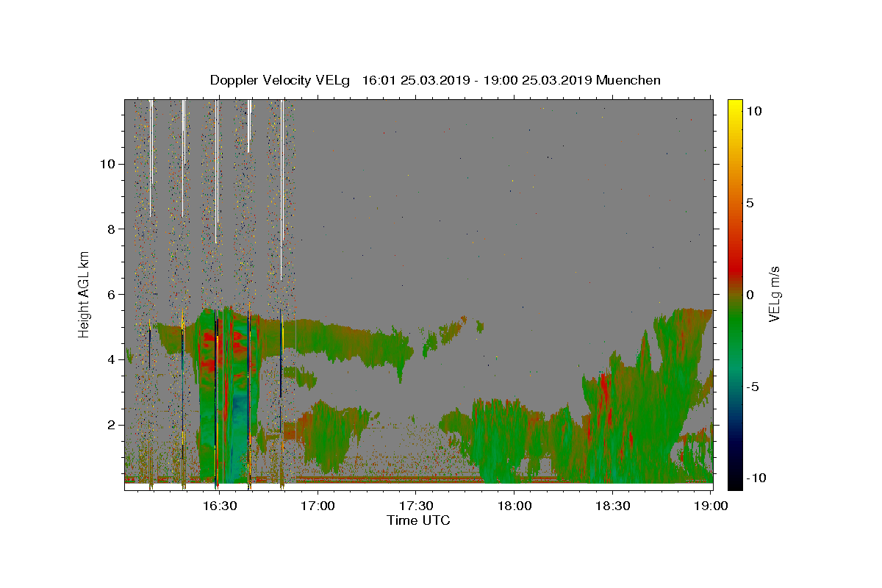Click the colorbar tick label '5'
This screenshot has width=882, height=588.
(750, 203)
